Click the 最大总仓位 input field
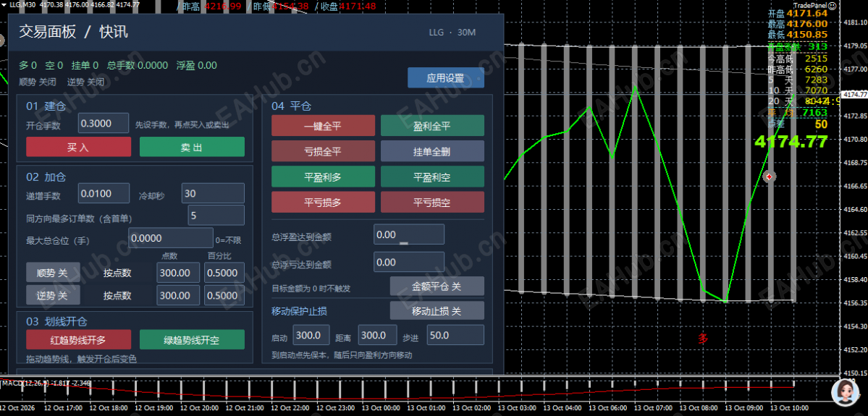Image resolution: width=868 pixels, height=416 pixels. [x=171, y=238]
